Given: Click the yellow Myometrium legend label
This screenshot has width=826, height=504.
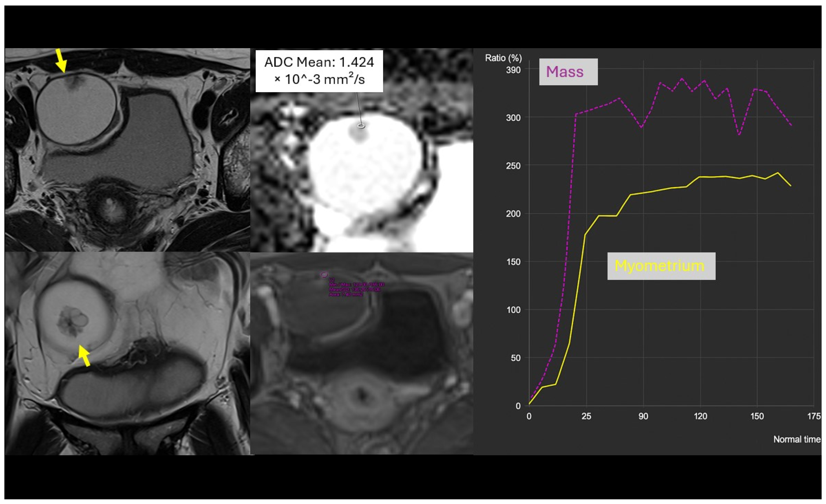Looking at the screenshot, I should click(x=661, y=266).
